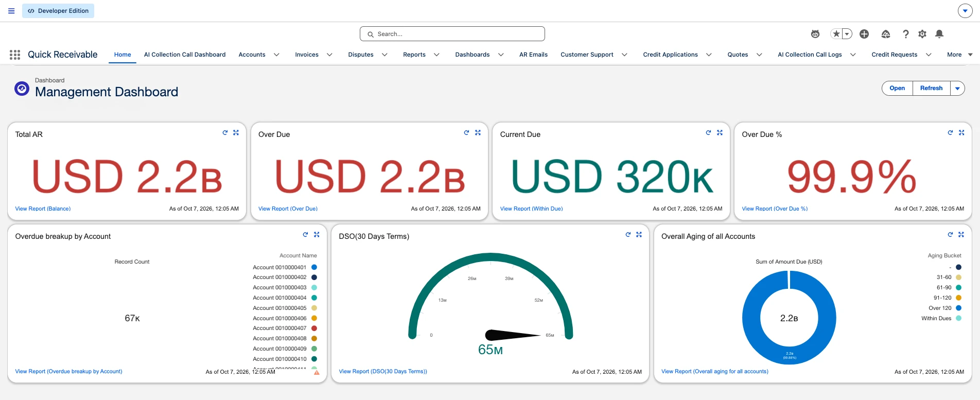Open the Favorites star icon
The height and width of the screenshot is (400, 980).
[836, 34]
